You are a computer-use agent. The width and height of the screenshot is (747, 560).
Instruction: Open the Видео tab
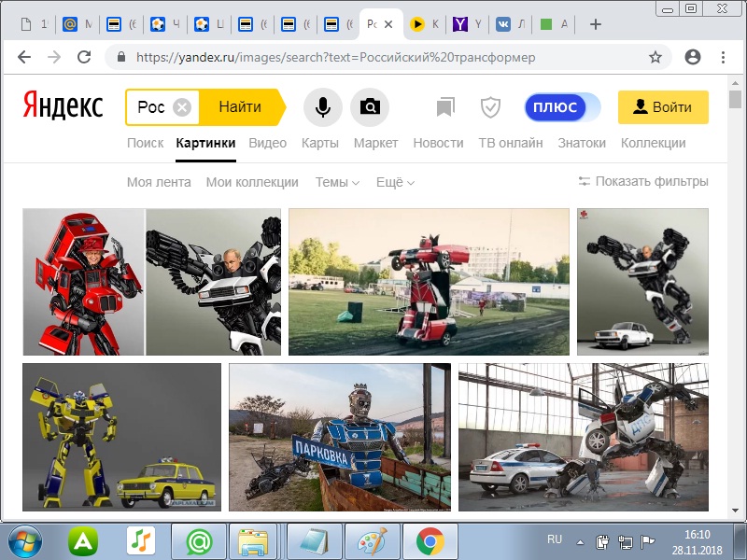click(268, 143)
